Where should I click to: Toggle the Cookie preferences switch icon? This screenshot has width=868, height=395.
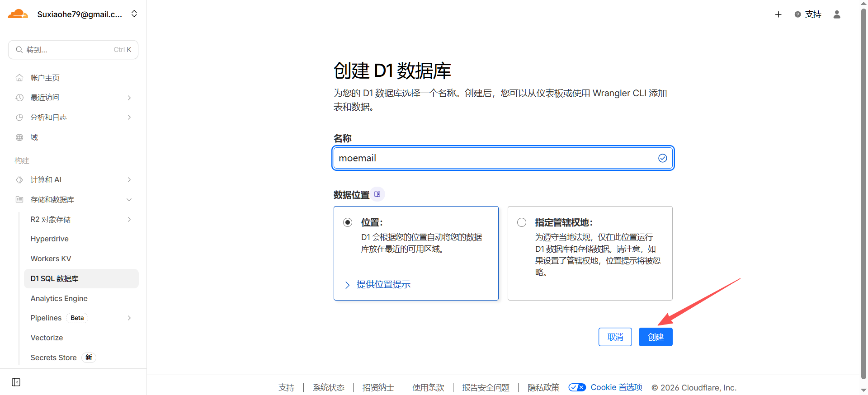577,387
